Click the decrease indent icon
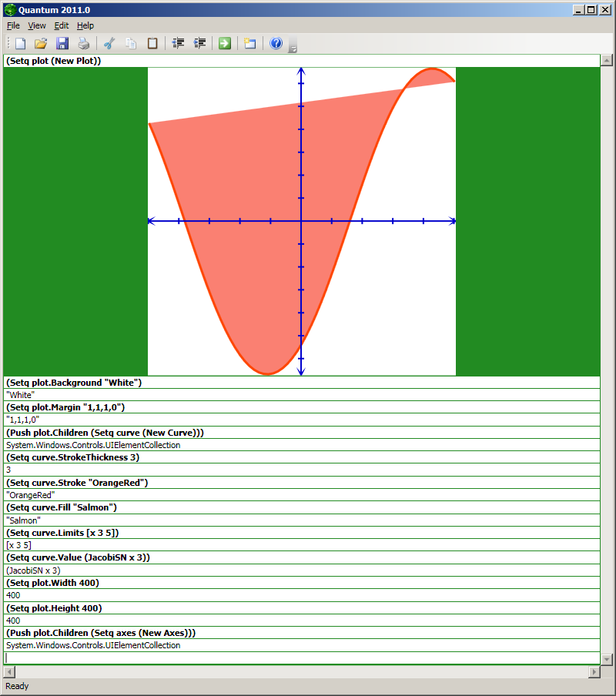This screenshot has height=696, width=616. click(x=179, y=43)
